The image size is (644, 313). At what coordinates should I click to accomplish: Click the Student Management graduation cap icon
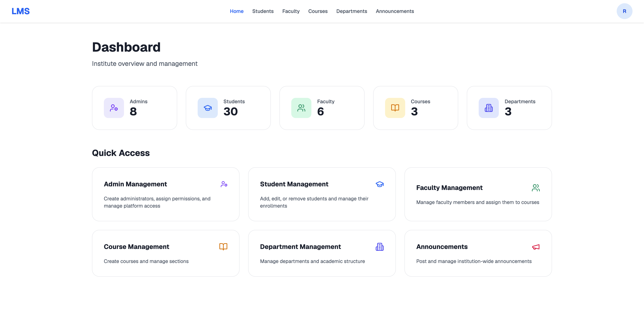380,184
